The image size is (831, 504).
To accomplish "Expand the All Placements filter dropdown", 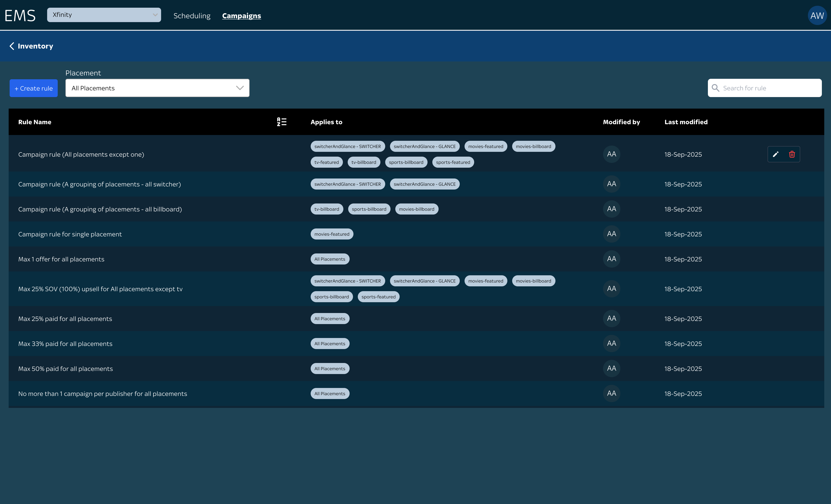I will click(157, 88).
